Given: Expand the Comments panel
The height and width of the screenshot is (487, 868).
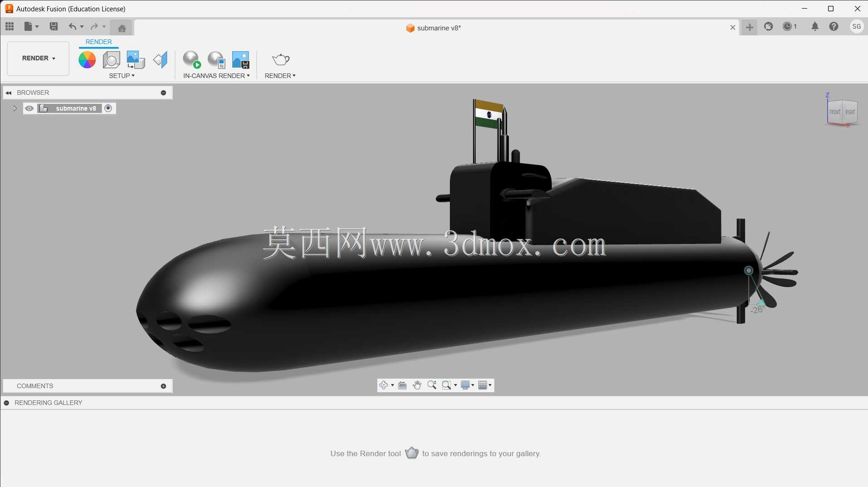Looking at the screenshot, I should pyautogui.click(x=163, y=386).
